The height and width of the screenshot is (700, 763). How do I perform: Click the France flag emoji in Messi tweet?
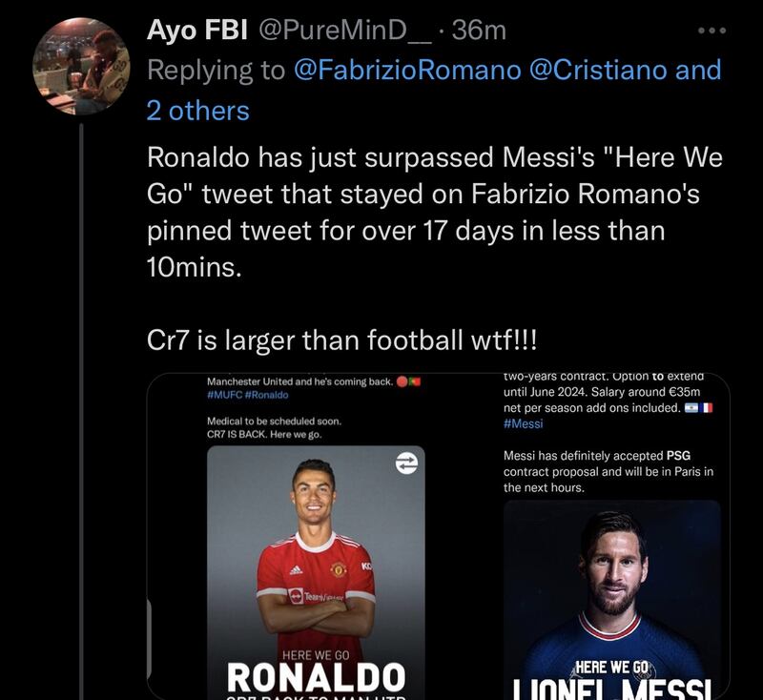click(707, 408)
